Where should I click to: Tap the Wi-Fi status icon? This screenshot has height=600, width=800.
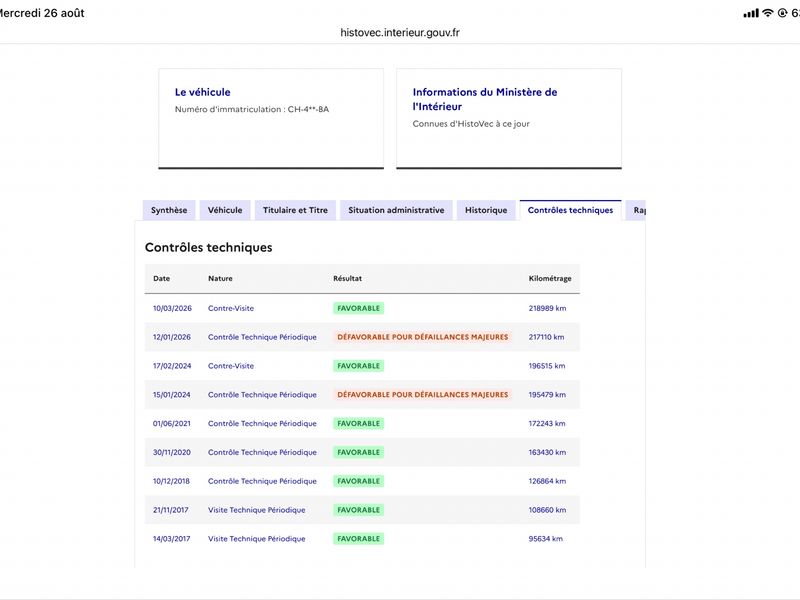point(768,13)
